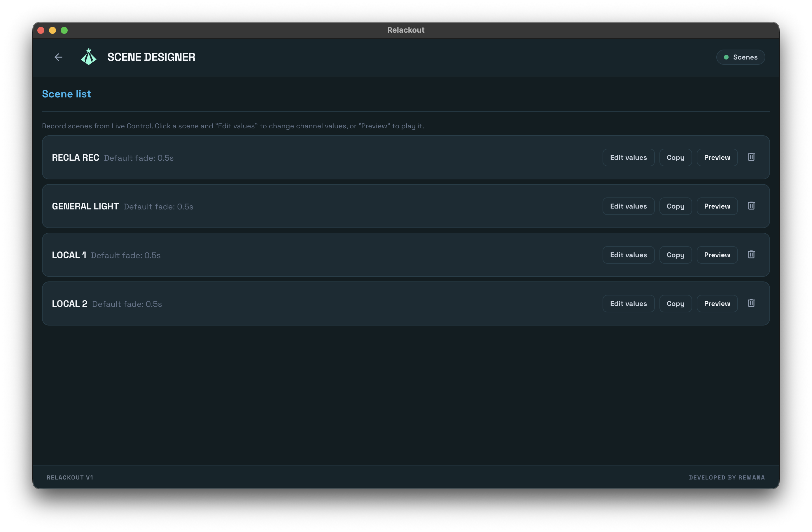This screenshot has height=532, width=812.
Task: Preview the LOCAL 2 scene
Action: point(717,304)
